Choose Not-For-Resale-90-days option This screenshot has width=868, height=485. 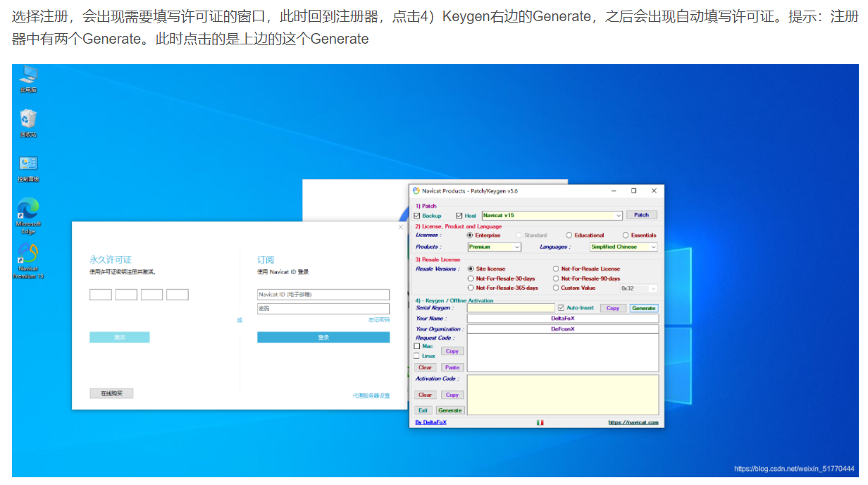tap(556, 278)
